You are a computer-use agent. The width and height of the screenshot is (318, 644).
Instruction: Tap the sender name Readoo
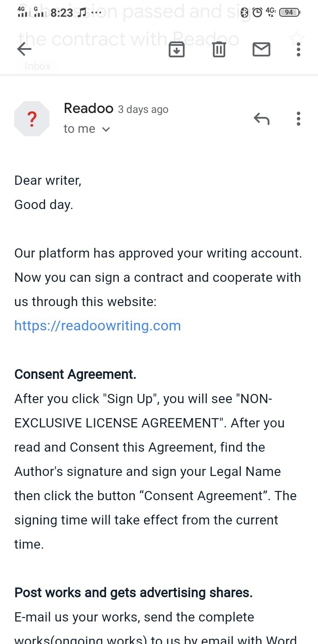88,108
